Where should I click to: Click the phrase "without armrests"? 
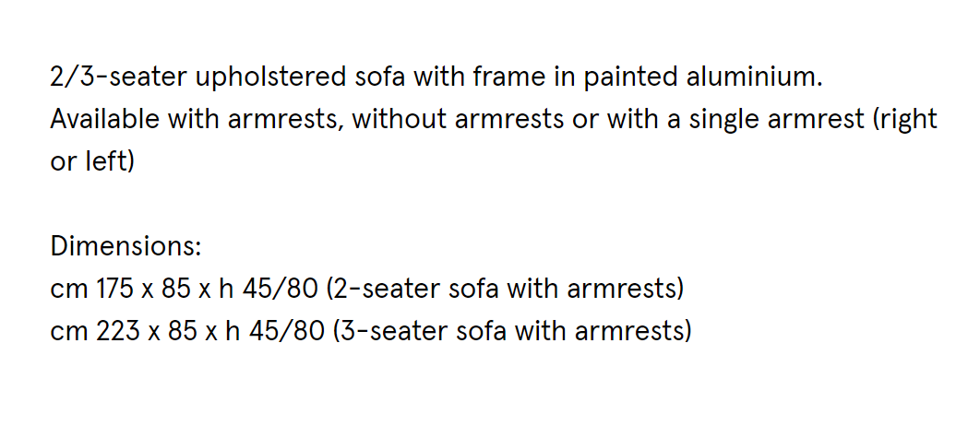click(x=458, y=119)
